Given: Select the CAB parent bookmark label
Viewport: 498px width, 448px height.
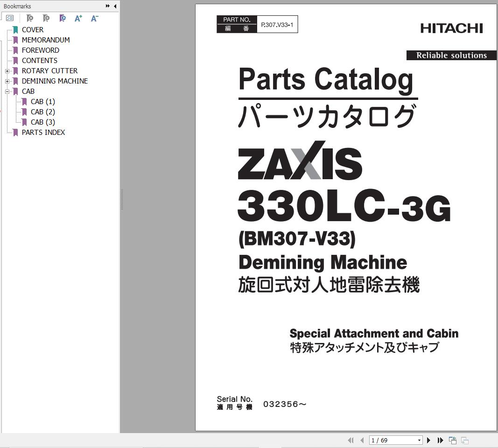Looking at the screenshot, I should coord(28,91).
